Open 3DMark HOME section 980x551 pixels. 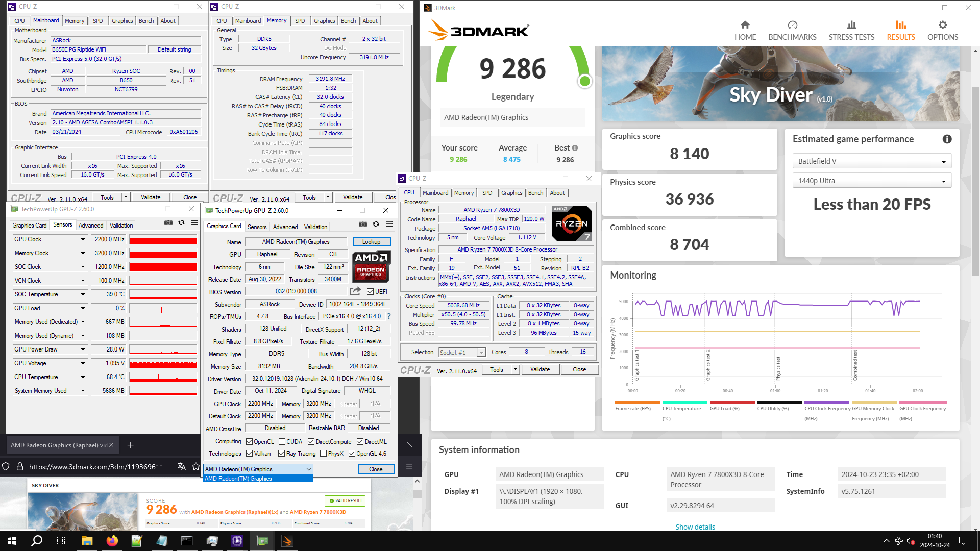pyautogui.click(x=745, y=31)
